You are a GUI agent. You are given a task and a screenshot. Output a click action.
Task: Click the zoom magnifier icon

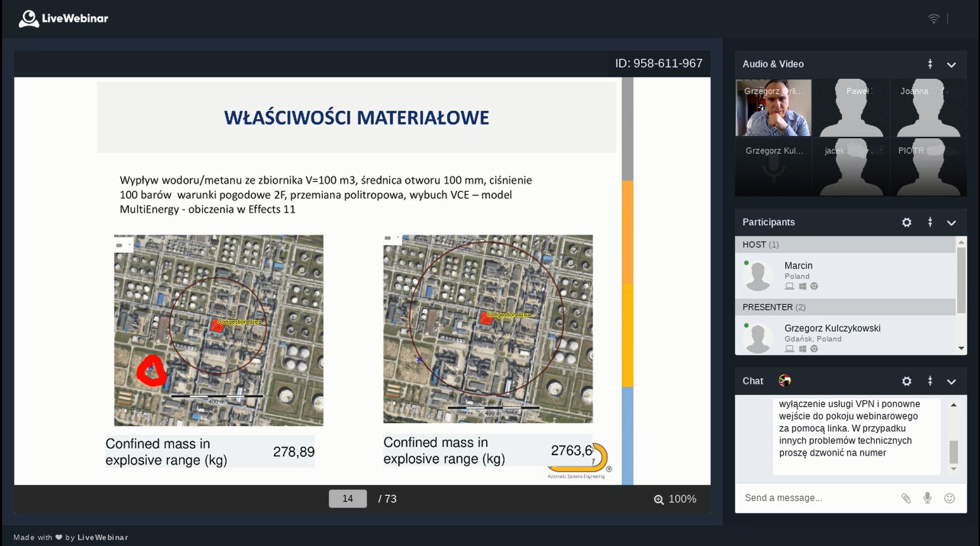[x=658, y=500]
